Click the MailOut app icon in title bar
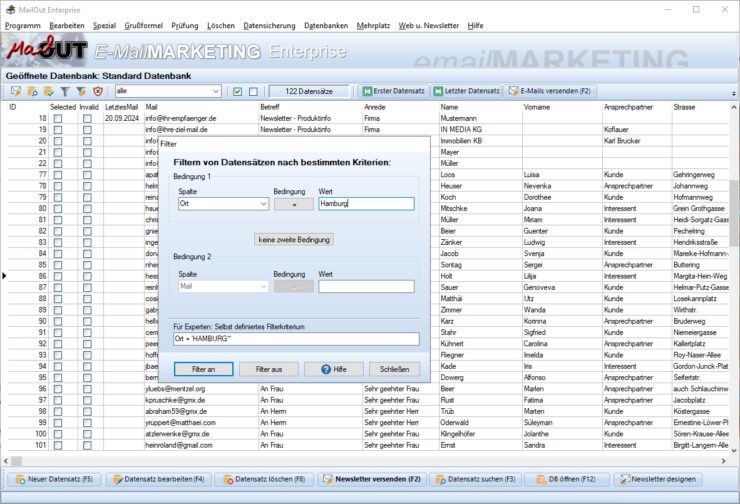 pos(10,9)
